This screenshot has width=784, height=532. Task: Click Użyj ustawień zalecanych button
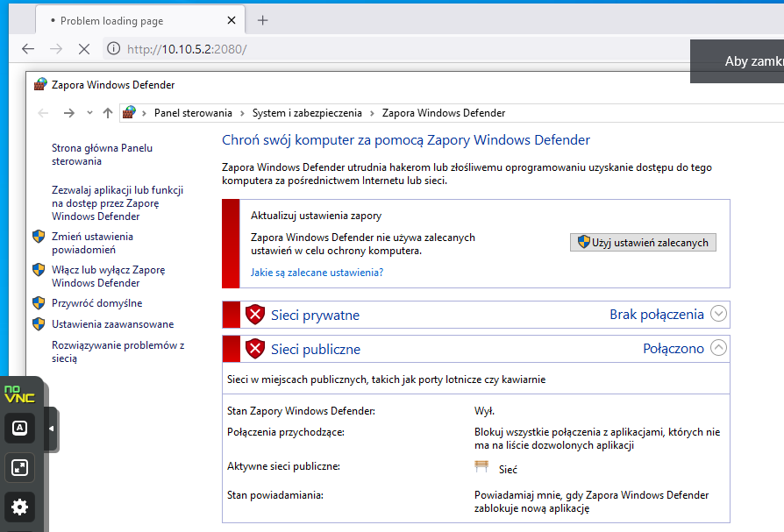pos(643,242)
